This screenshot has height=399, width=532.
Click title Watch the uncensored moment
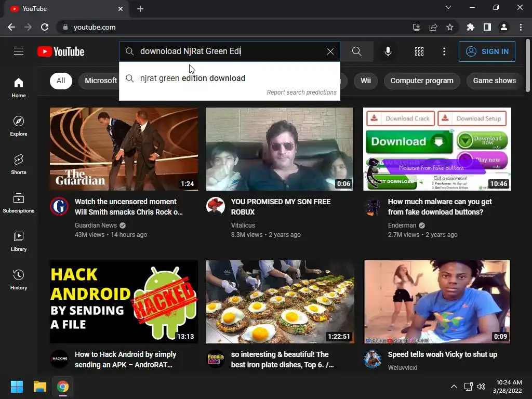pos(129,207)
